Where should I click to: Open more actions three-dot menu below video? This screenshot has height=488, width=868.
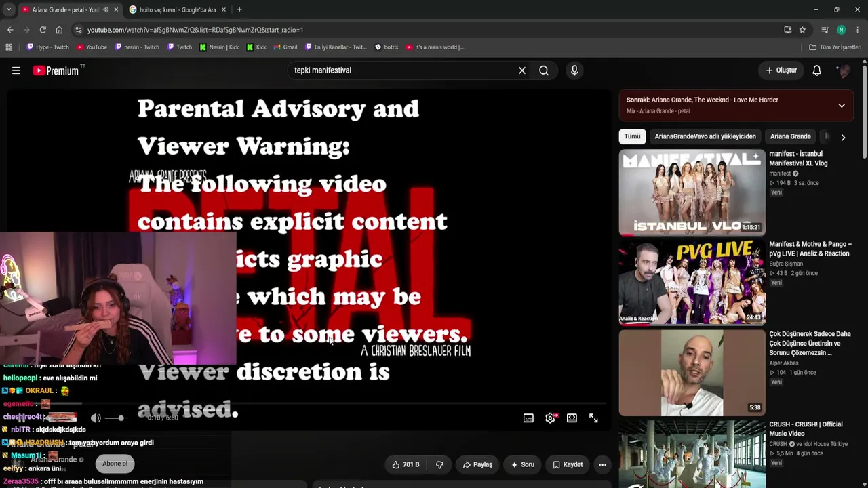(602, 465)
